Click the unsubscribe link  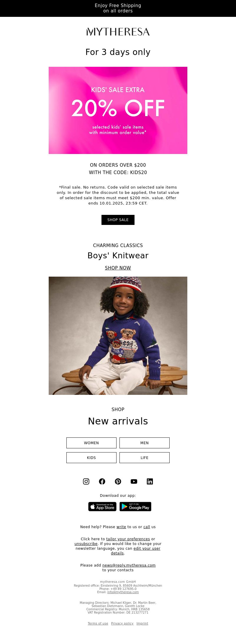pos(86,544)
